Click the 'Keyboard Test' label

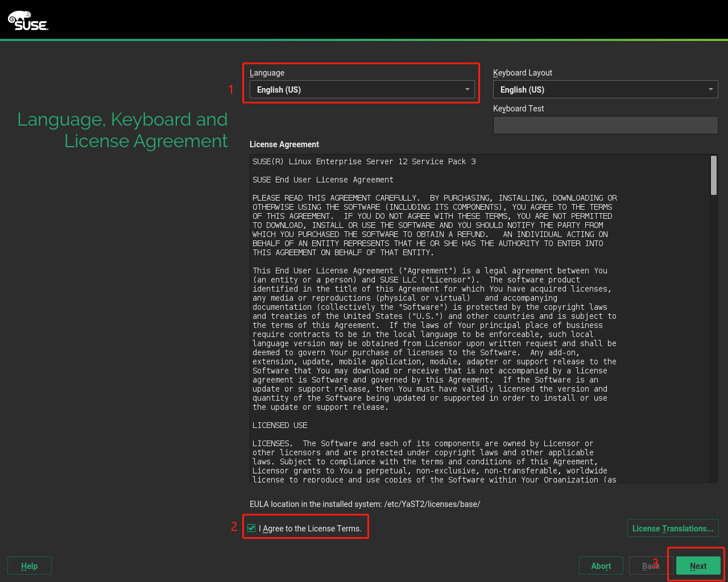[x=519, y=109]
